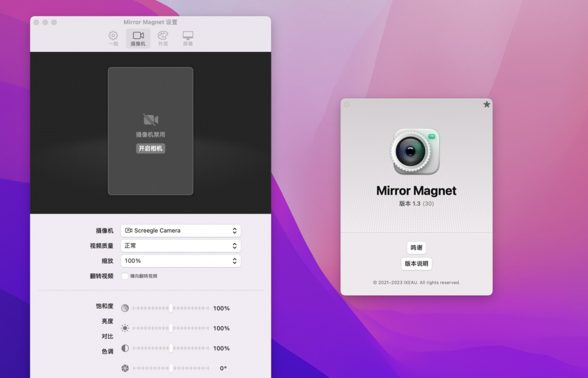Toggle the 横向翻转视频 flip checkbox
588x378 pixels.
[x=125, y=276]
